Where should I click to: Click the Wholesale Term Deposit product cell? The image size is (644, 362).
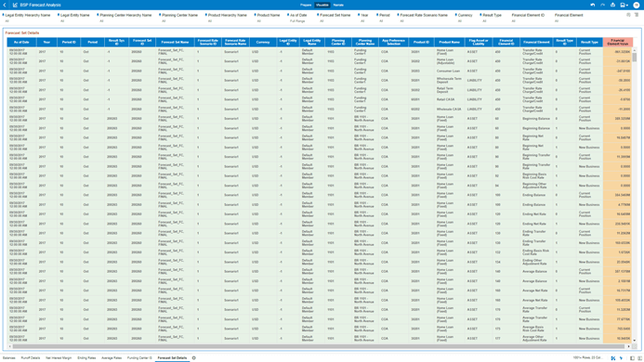[x=449, y=81]
